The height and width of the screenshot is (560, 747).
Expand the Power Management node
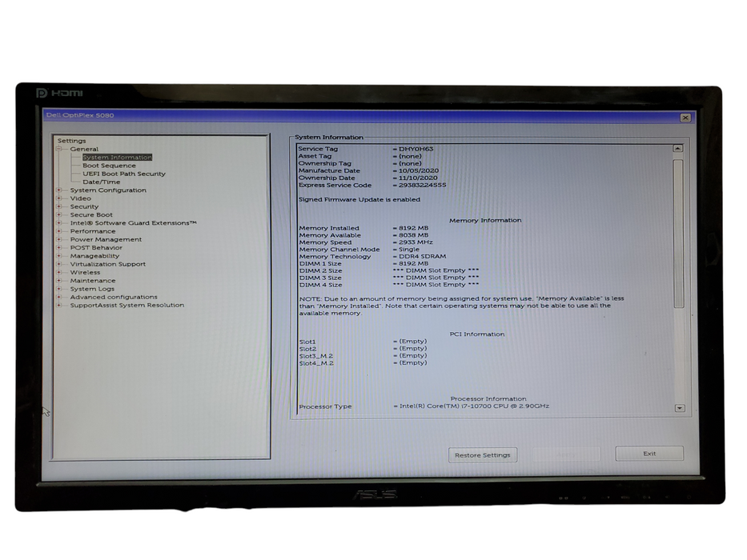[x=59, y=239]
